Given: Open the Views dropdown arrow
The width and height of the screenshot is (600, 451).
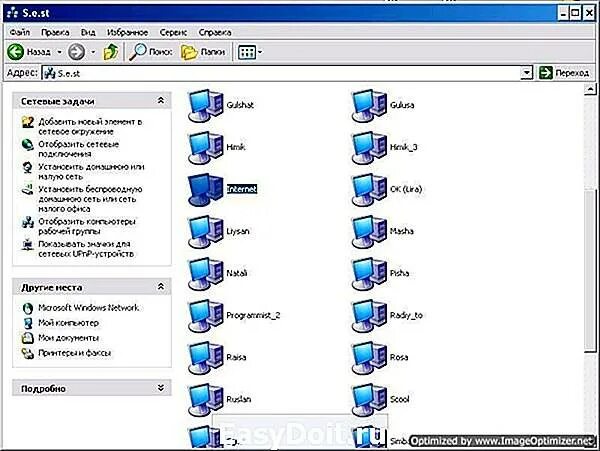Looking at the screenshot, I should 260,52.
